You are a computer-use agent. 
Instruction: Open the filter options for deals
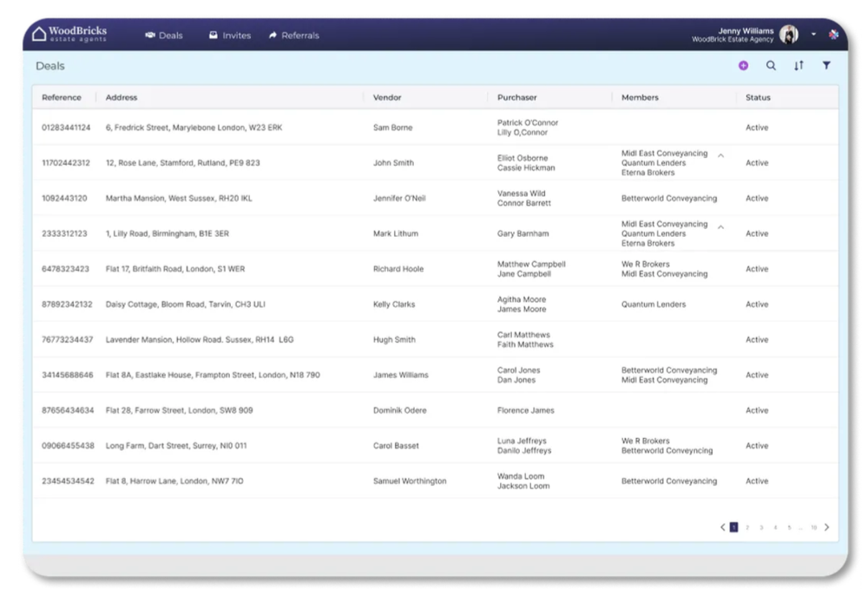[826, 65]
